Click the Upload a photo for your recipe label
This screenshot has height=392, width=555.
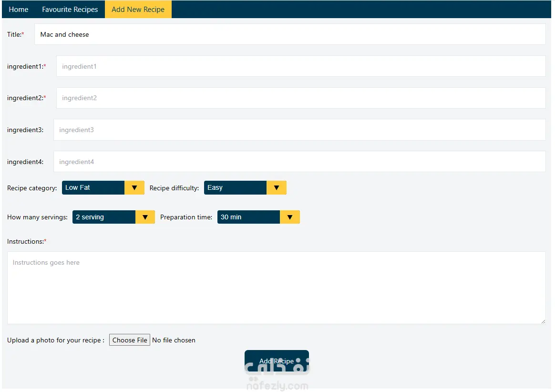[x=56, y=340]
